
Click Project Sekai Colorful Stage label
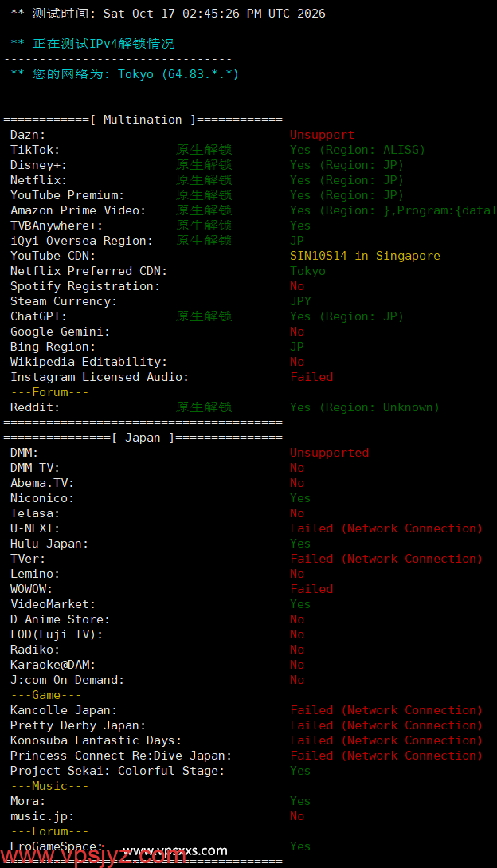coord(117,771)
